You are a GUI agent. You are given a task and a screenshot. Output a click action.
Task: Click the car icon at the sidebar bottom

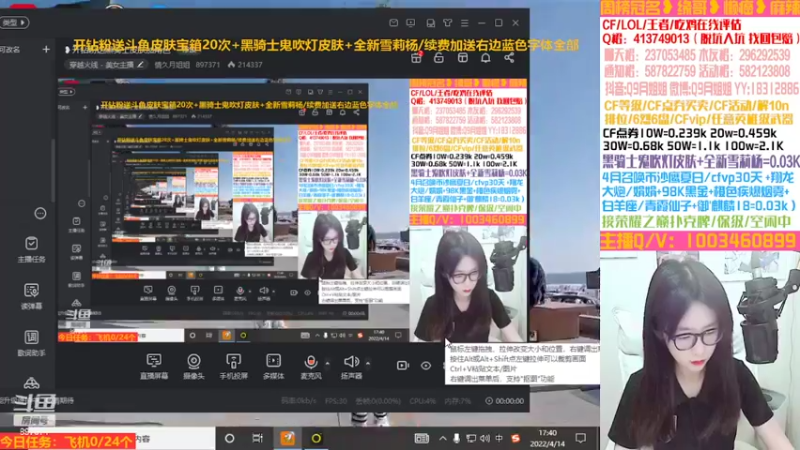pyautogui.click(x=32, y=384)
